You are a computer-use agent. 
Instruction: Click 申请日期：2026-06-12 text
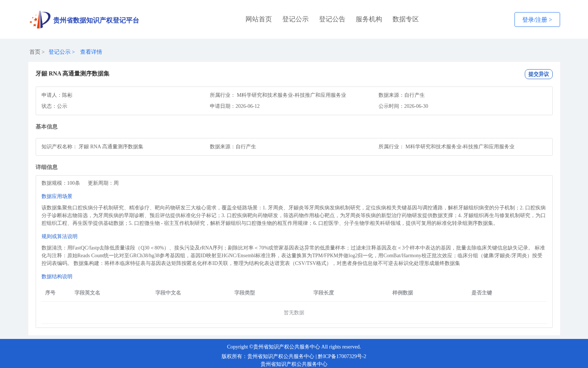pyautogui.click(x=234, y=106)
